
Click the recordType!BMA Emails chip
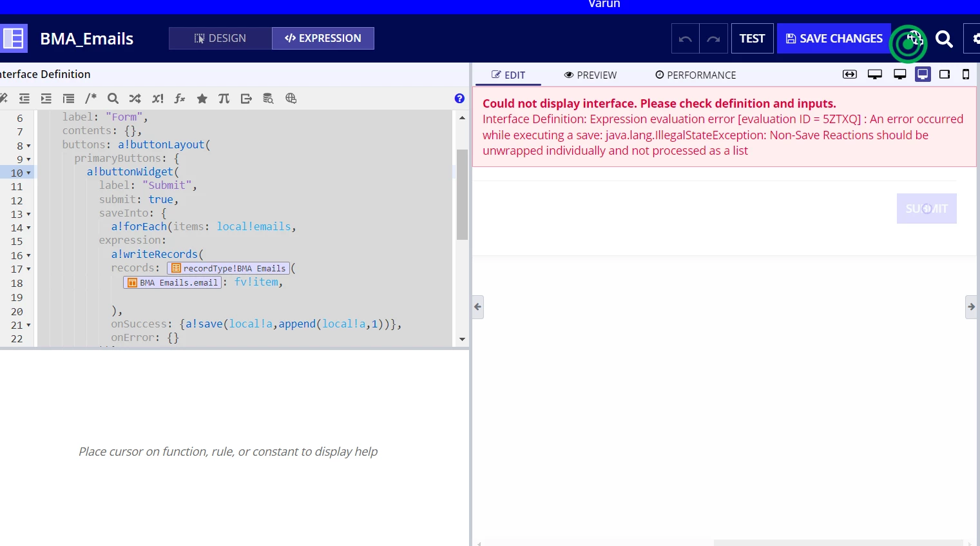point(228,268)
